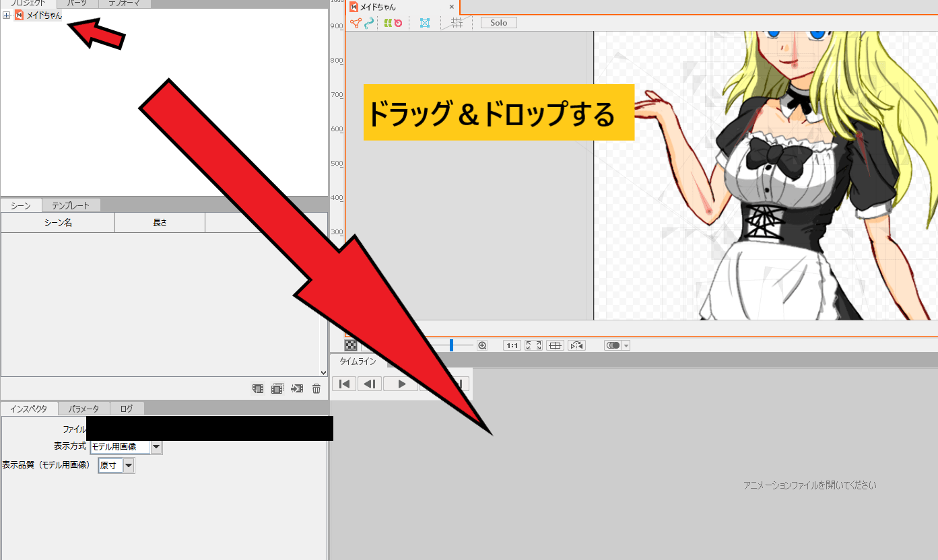Open the 表示方式 dropdown showing モデル用画像
938x560 pixels.
pyautogui.click(x=156, y=446)
